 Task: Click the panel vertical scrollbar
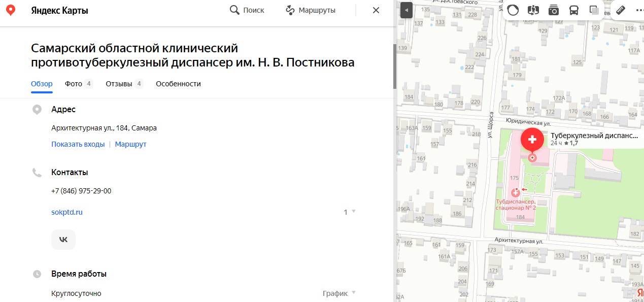pos(395,66)
